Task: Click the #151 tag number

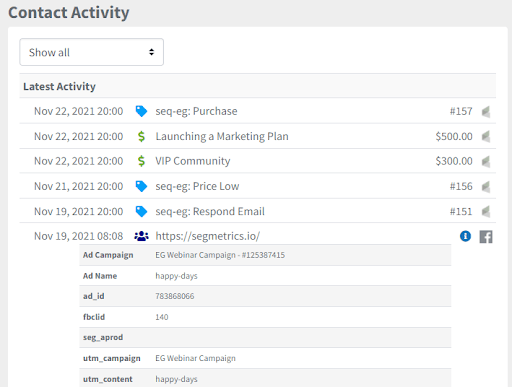Action: [x=461, y=211]
